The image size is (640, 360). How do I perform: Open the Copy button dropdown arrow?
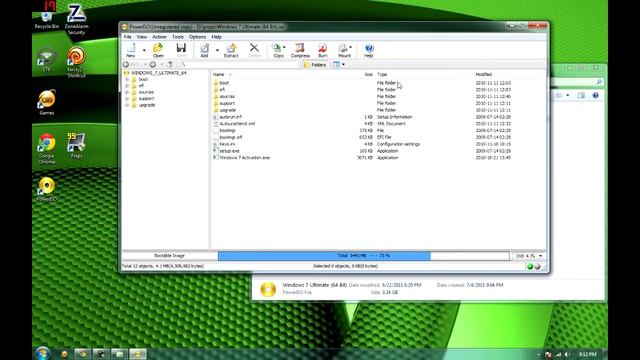284,47
